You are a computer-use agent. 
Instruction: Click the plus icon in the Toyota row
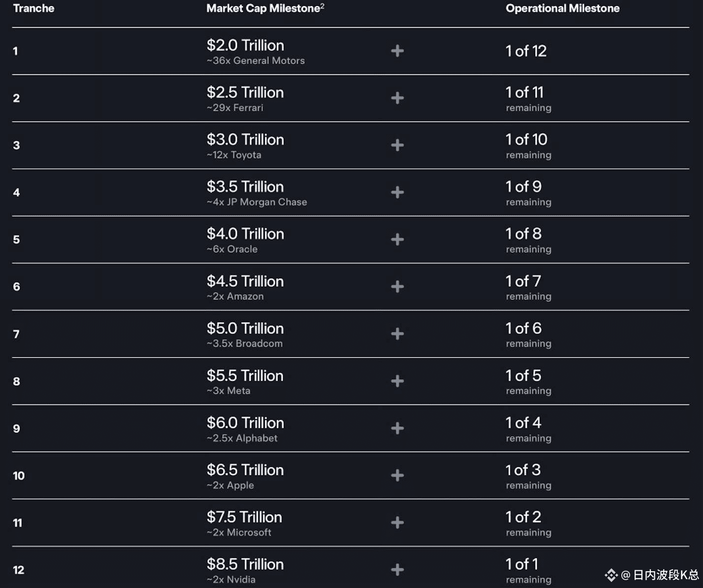(x=397, y=145)
